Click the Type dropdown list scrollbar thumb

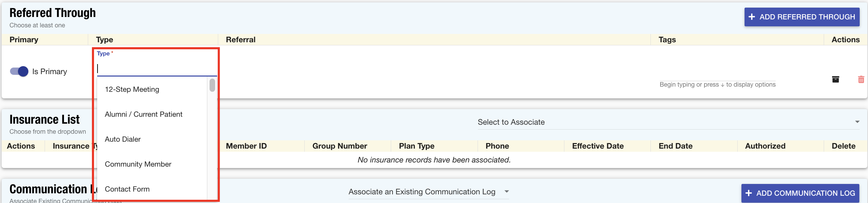(x=212, y=85)
